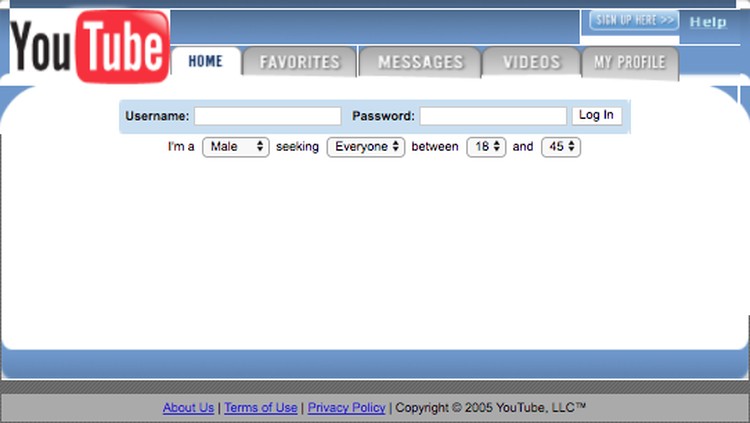Screen dimensions: 750x423
Task: Click the 'Password:' label
Action: [x=383, y=116]
